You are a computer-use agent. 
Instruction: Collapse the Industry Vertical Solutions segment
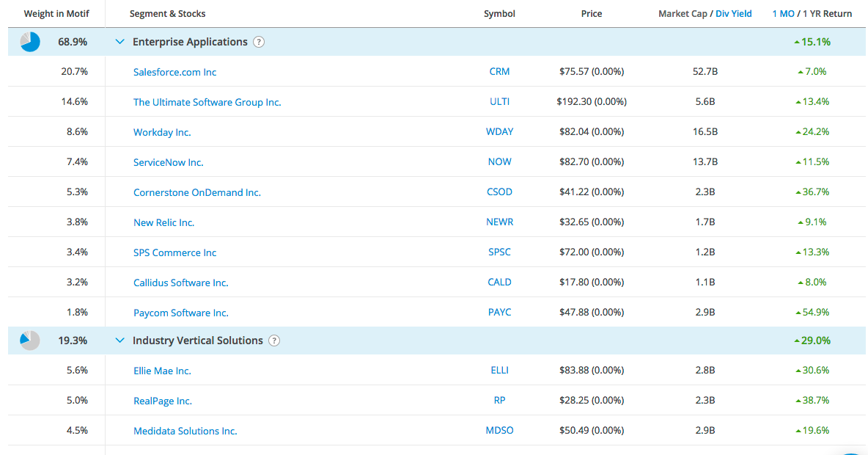[120, 341]
